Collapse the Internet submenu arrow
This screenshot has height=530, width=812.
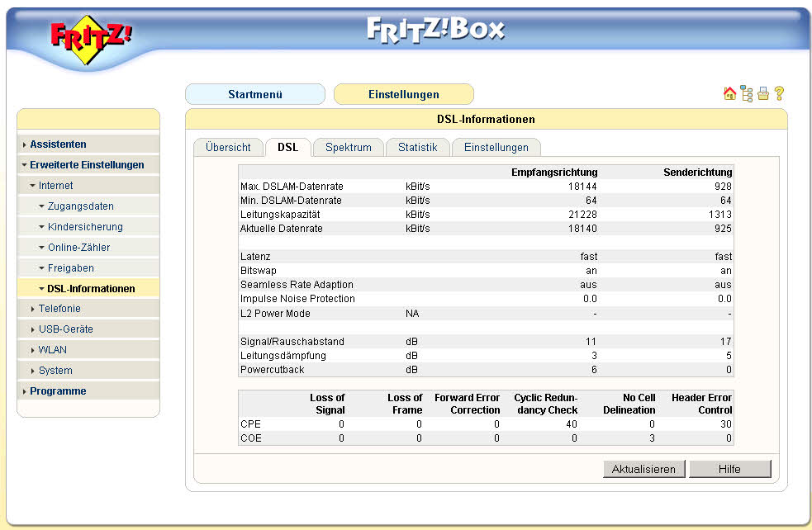tap(32, 186)
